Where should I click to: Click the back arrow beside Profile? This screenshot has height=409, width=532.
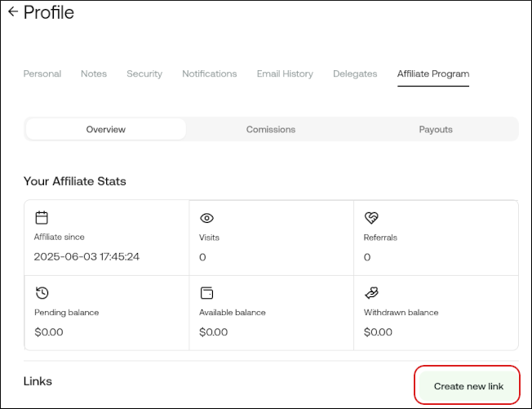[x=12, y=12]
